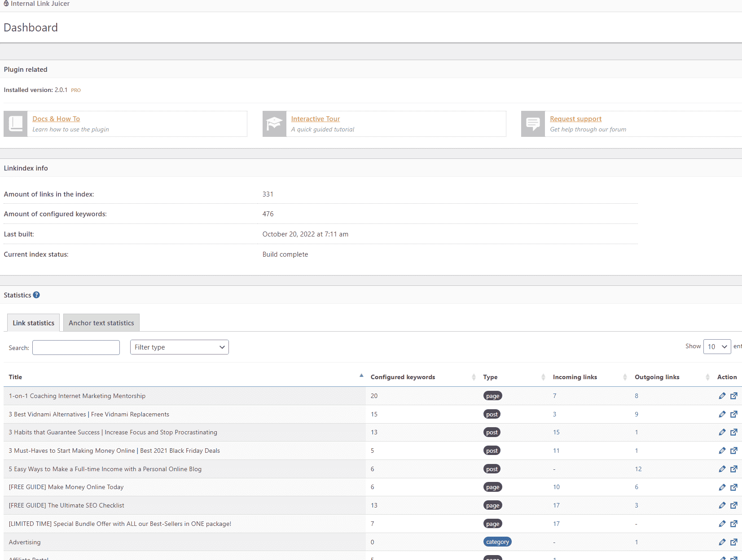Viewport: 742px width, 560px height.
Task: Open the external link icon for Advertising row
Action: pyautogui.click(x=735, y=542)
